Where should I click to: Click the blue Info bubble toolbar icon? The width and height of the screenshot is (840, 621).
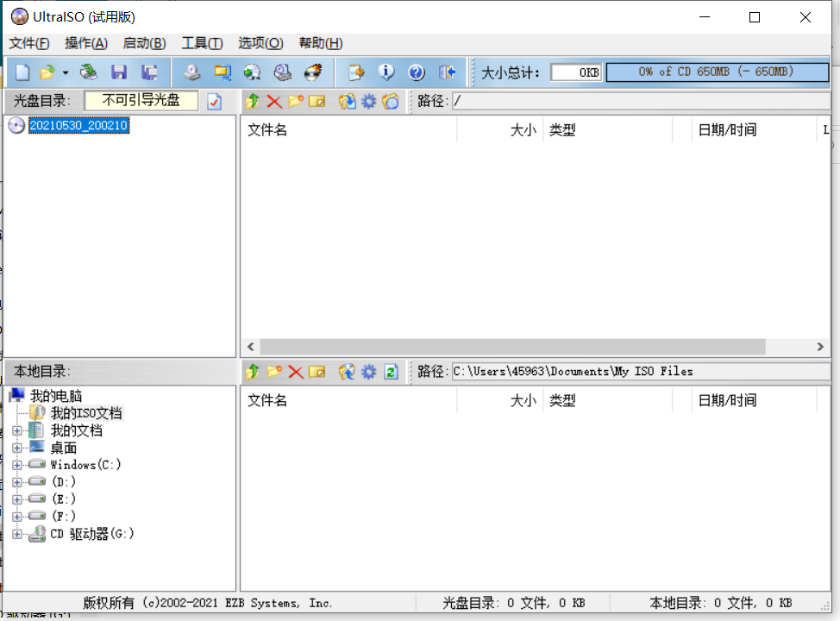pyautogui.click(x=386, y=72)
